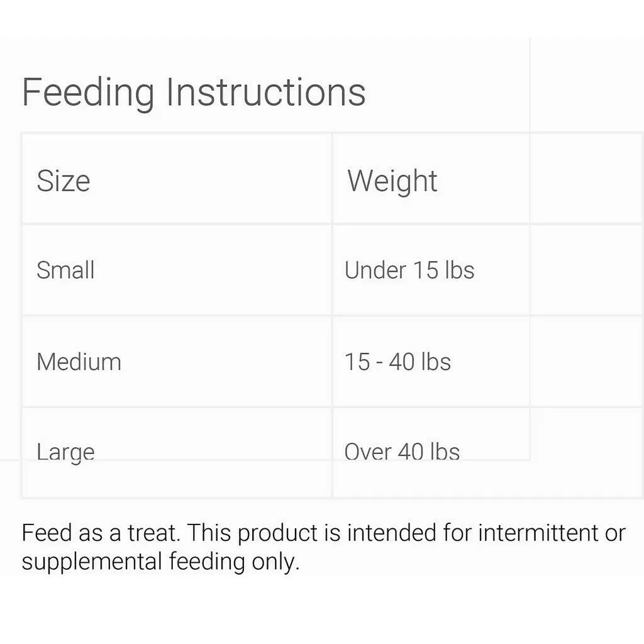Click the word Feeding in the heading
Screen dimensions: 644x644
pos(88,93)
